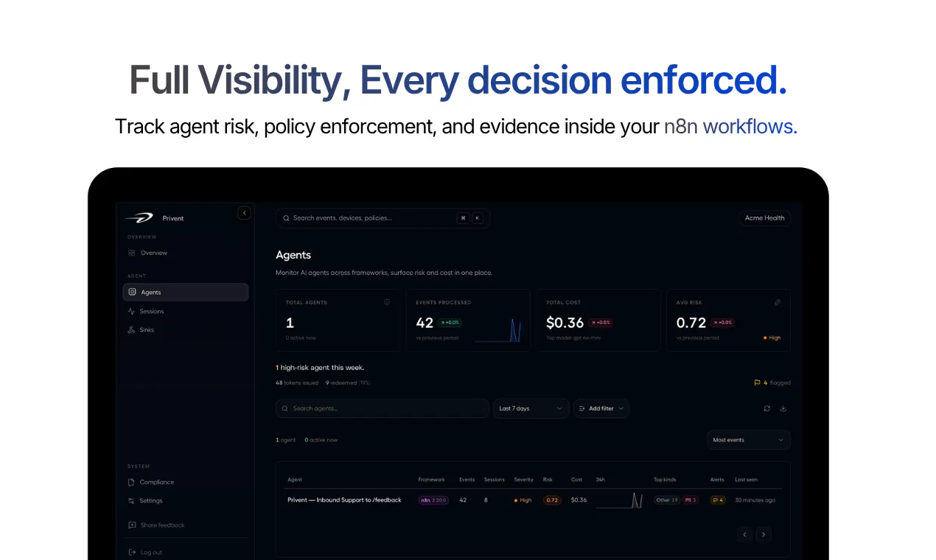
Task: Click the command key shortcut badge
Action: tap(463, 218)
